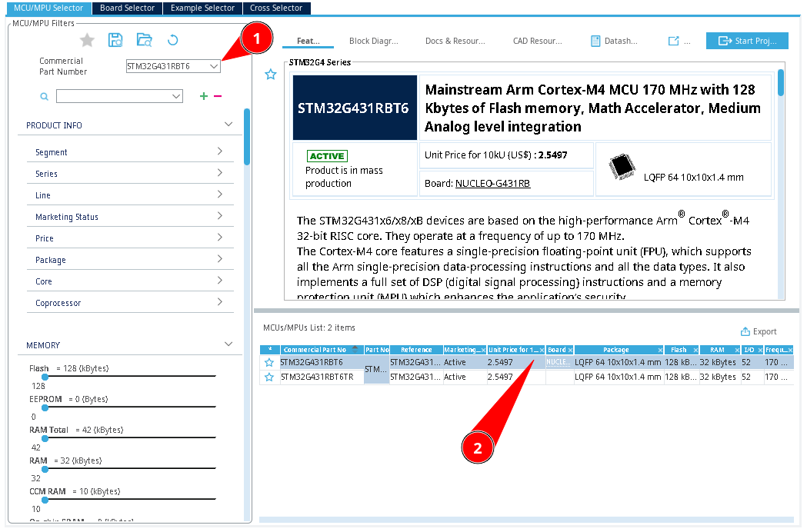Click the Start Project button
This screenshot has height=532, width=807.
747,41
